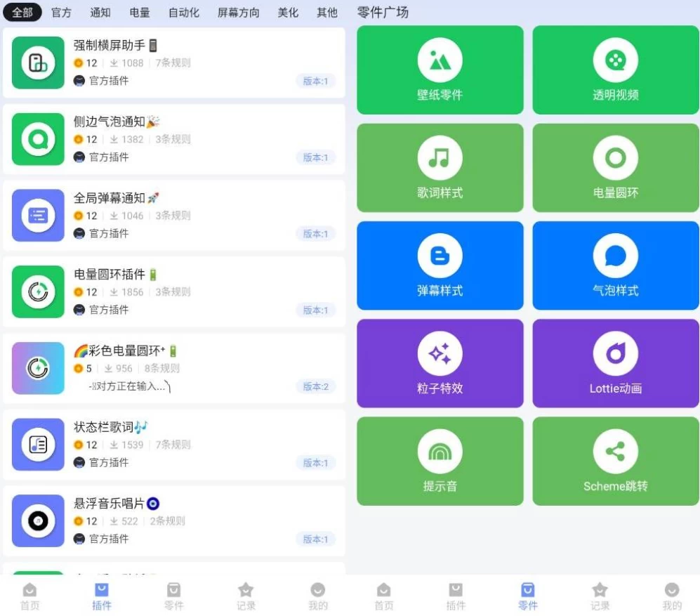Select the 歌词样式 music note tile
The image size is (700, 616).
[x=440, y=168]
